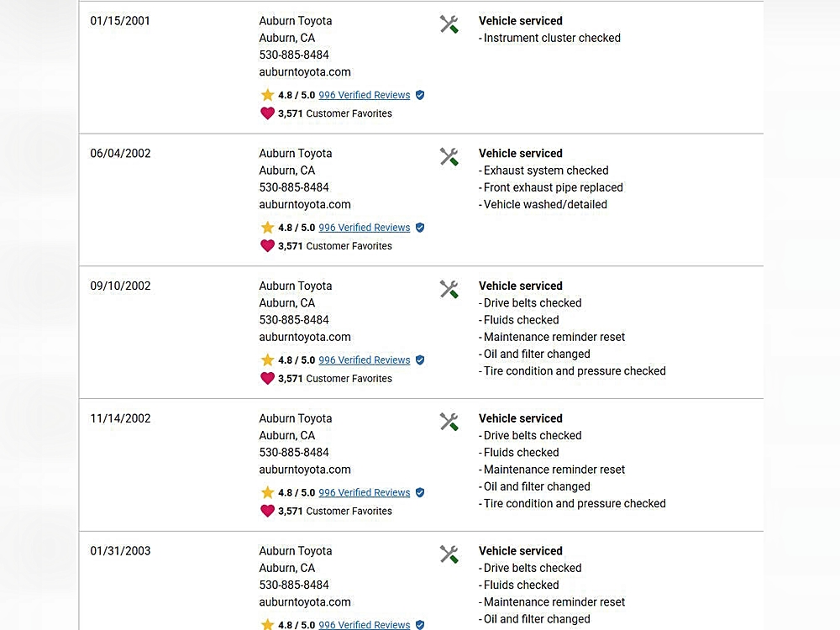Click auburntoyota.com in the 06/04/2002 entry
Viewport: 840px width, 630px height.
pyautogui.click(x=305, y=204)
